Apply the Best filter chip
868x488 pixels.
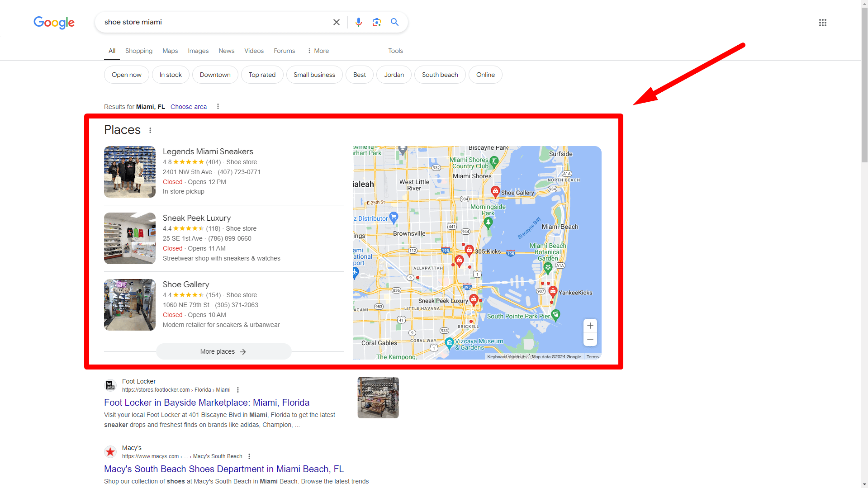pos(359,75)
